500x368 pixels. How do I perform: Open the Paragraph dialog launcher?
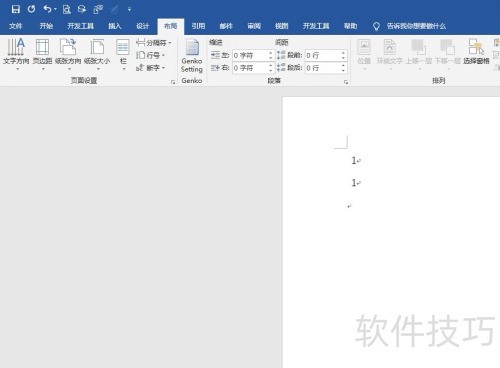tap(346, 82)
